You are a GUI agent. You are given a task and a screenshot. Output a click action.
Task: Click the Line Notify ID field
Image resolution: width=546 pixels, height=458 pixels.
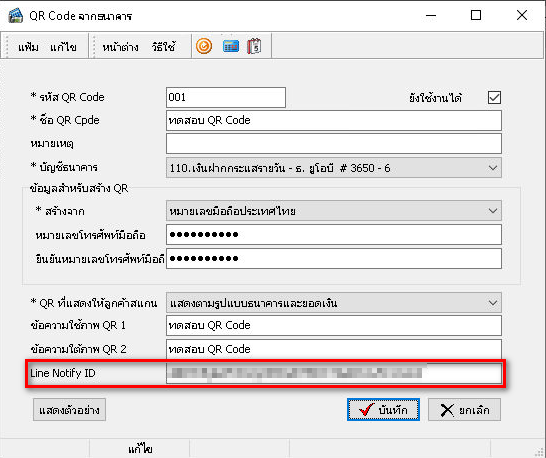(334, 373)
